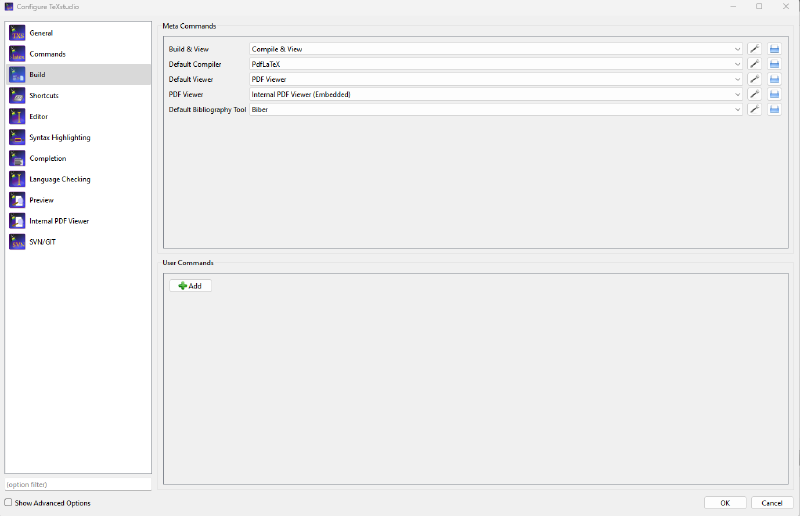Click the wrench icon for Default Compiler
This screenshot has width=800, height=516.
pos(754,64)
